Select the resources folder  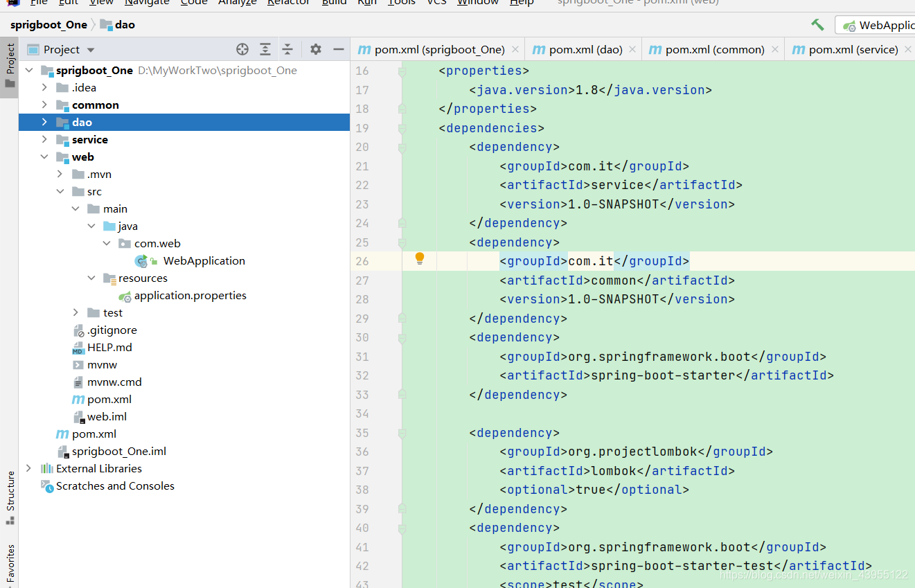point(143,278)
